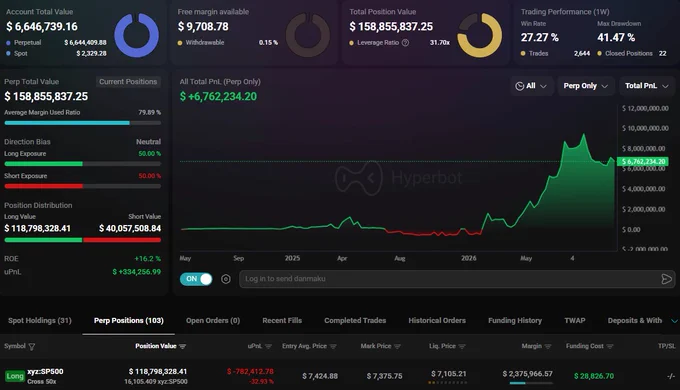Send danmaku with the paper plane icon
Screen dimensions: 680x390
click(x=666, y=279)
